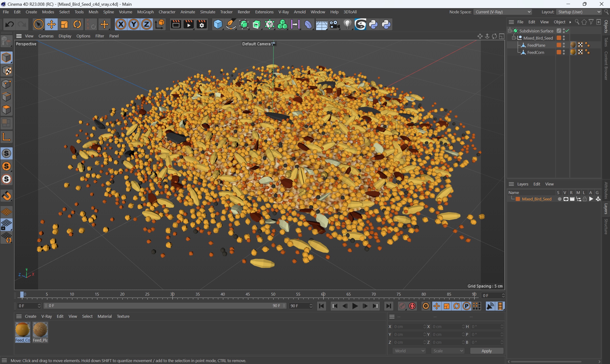Viewport: 610px width, 364px height.
Task: Select the Rotate tool in toolbar
Action: [77, 24]
